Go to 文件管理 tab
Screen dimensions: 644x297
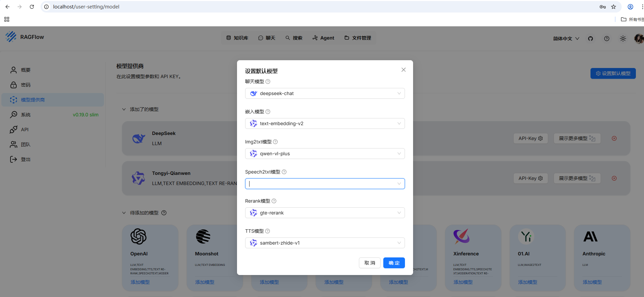pos(358,38)
